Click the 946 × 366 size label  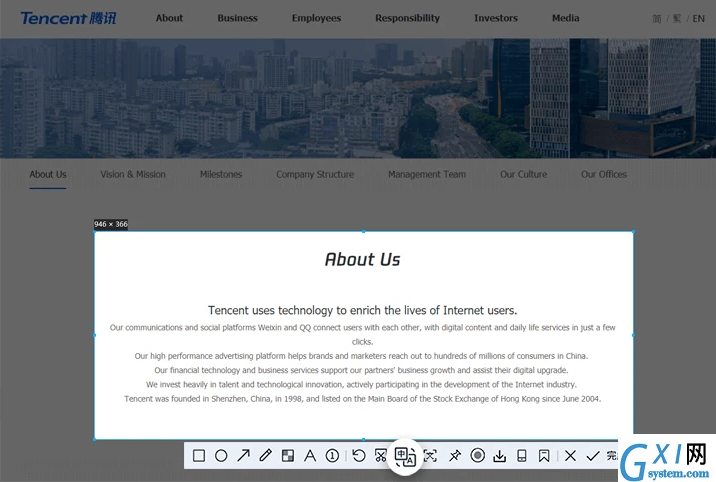pos(111,224)
